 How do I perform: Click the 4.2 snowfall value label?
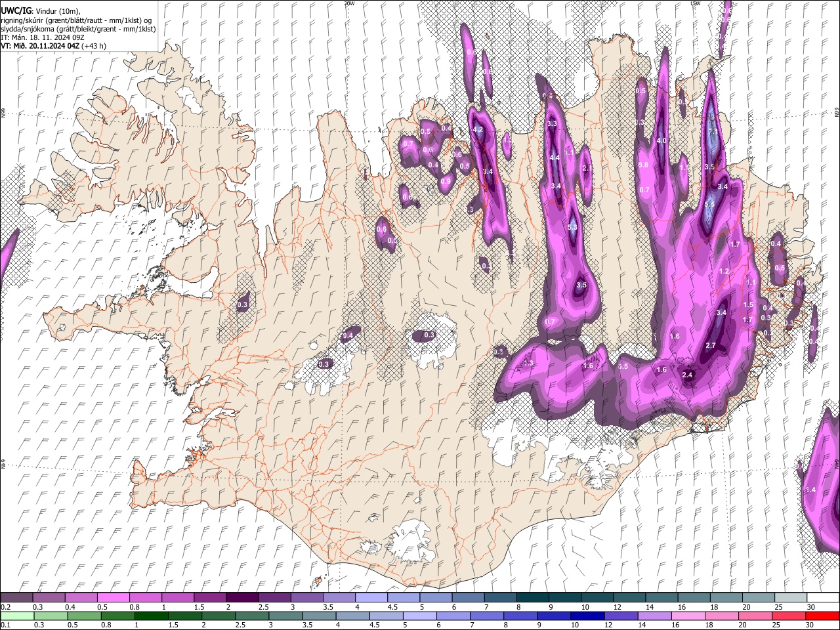point(478,129)
